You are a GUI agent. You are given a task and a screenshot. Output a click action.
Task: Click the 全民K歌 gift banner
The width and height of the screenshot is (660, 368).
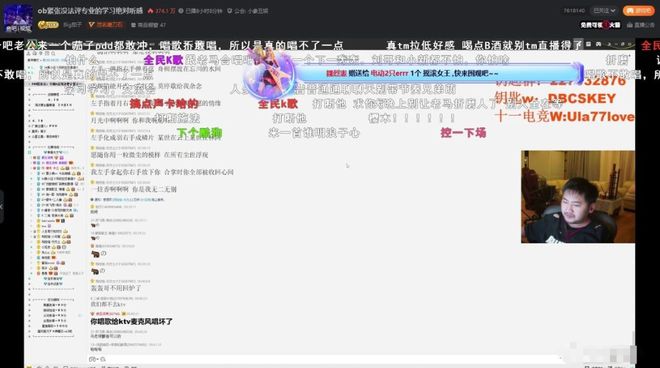tap(438, 73)
